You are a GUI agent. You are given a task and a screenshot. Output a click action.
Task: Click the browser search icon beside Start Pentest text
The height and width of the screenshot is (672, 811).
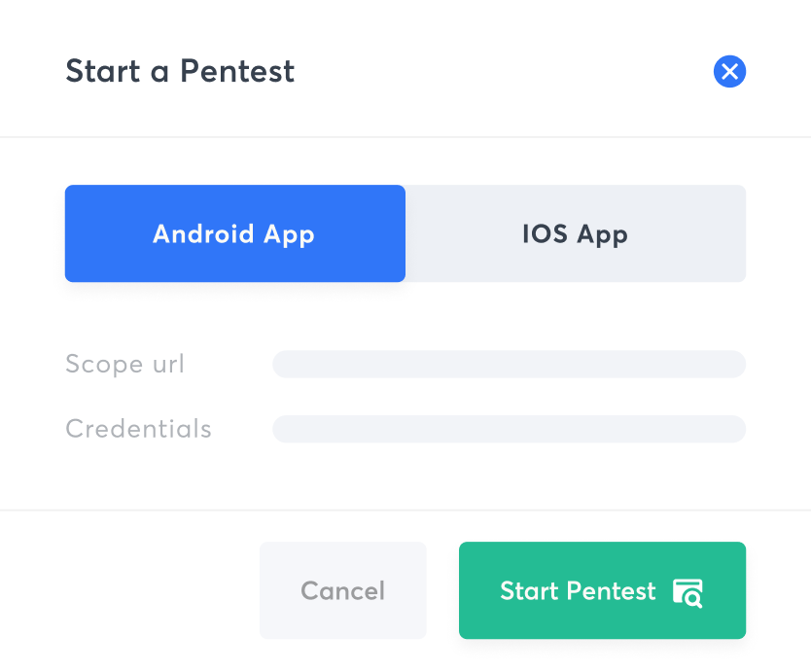coord(688,593)
